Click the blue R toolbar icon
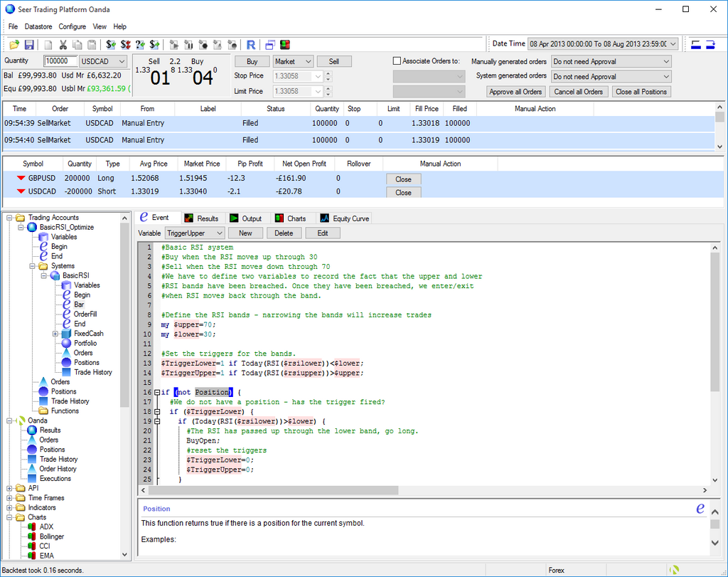The height and width of the screenshot is (577, 728). pyautogui.click(x=251, y=44)
